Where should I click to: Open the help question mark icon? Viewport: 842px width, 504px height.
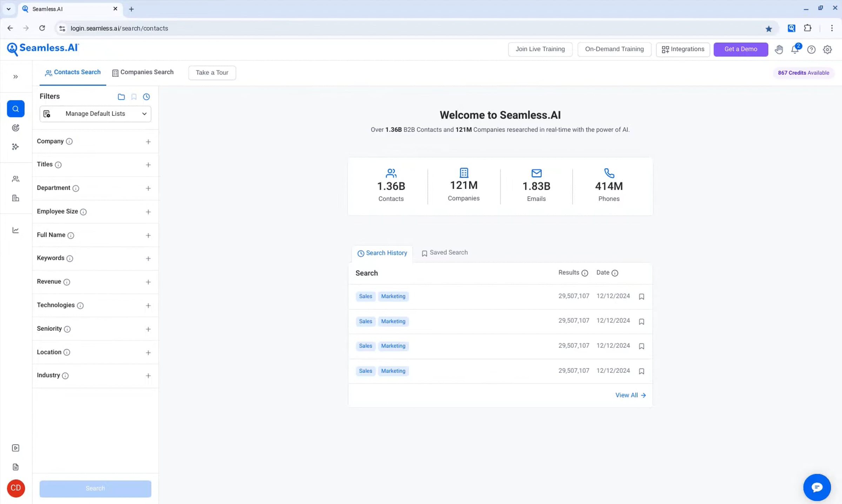pyautogui.click(x=811, y=49)
